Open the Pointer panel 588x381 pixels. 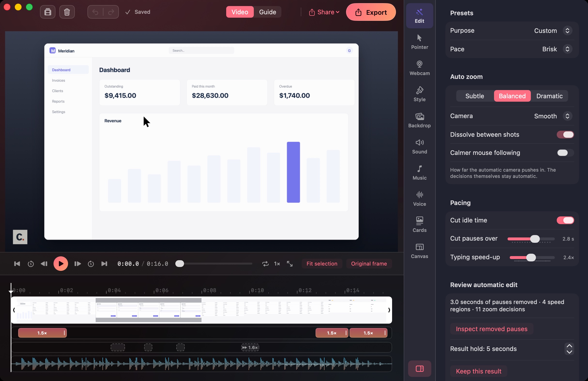(419, 42)
